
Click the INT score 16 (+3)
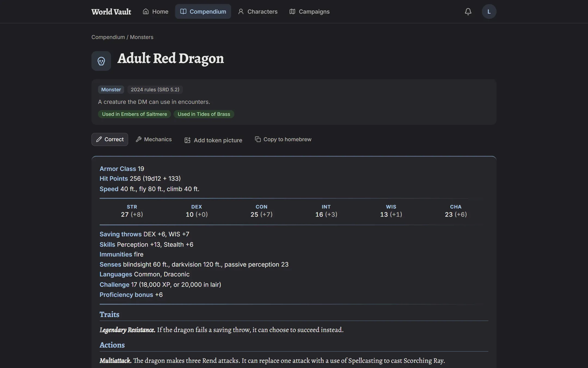click(326, 215)
